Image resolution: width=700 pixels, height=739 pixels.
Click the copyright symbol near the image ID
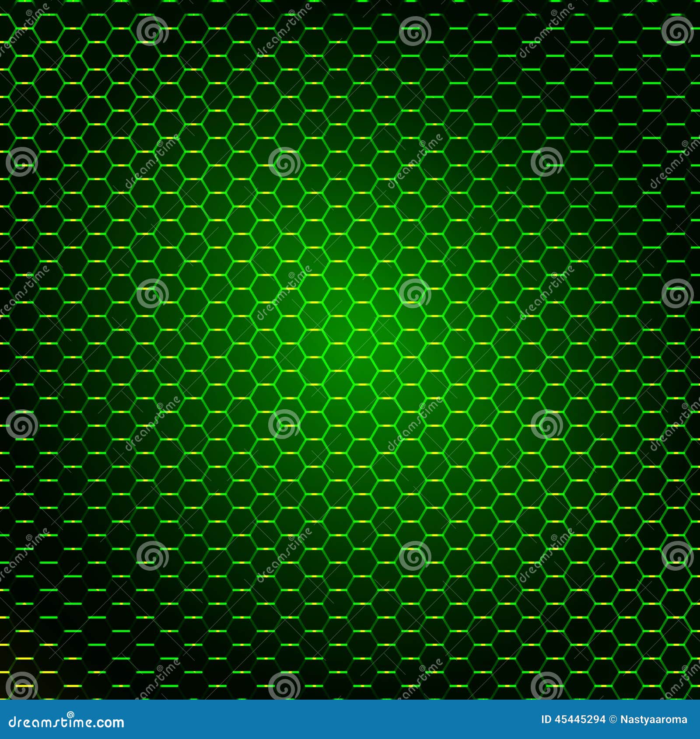(613, 718)
